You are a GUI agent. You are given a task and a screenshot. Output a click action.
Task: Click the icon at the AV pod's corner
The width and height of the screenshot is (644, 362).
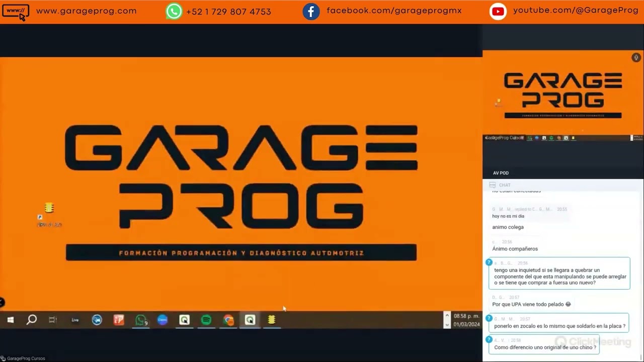pos(636,58)
